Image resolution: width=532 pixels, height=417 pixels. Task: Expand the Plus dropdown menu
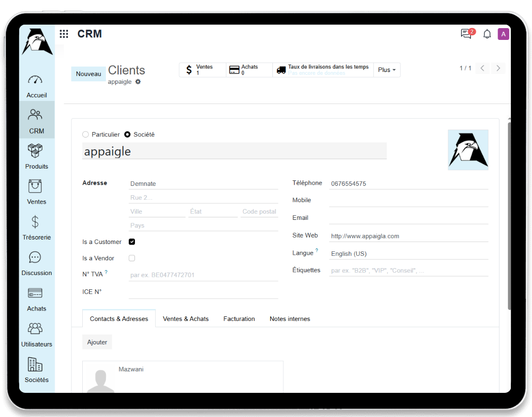click(x=387, y=70)
